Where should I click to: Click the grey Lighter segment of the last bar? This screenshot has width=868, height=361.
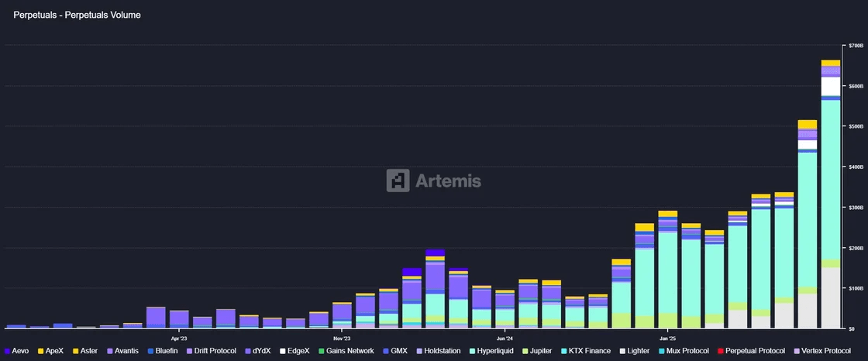(x=830, y=298)
